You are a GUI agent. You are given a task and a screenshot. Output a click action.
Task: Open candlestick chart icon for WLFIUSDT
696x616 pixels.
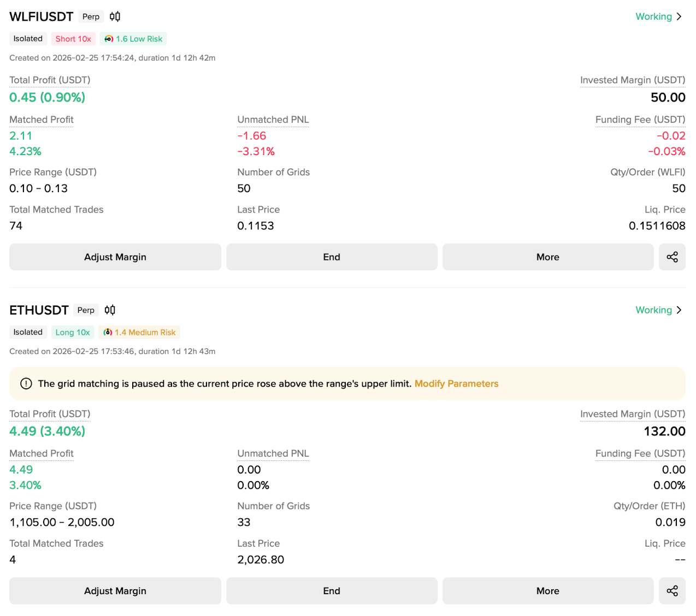point(115,16)
